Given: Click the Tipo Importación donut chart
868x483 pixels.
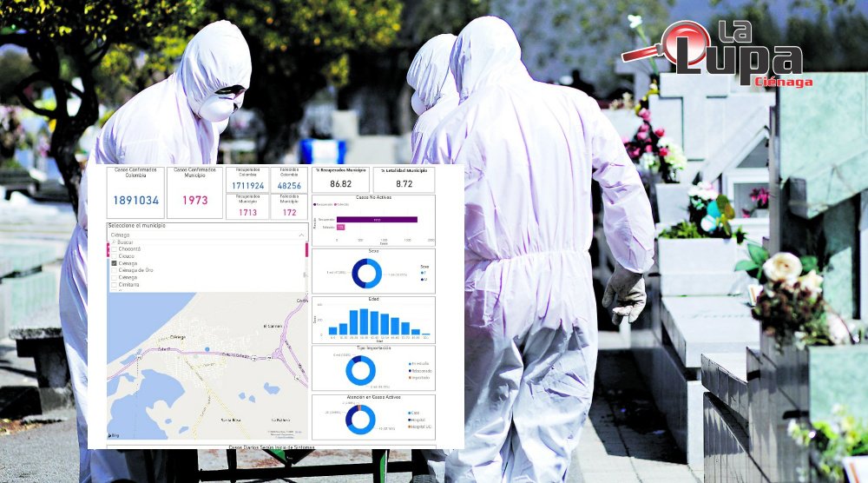Looking at the screenshot, I should coord(360,371).
